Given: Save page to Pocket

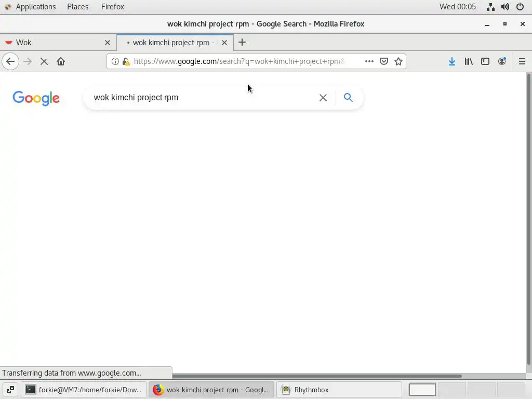Looking at the screenshot, I should click(384, 61).
